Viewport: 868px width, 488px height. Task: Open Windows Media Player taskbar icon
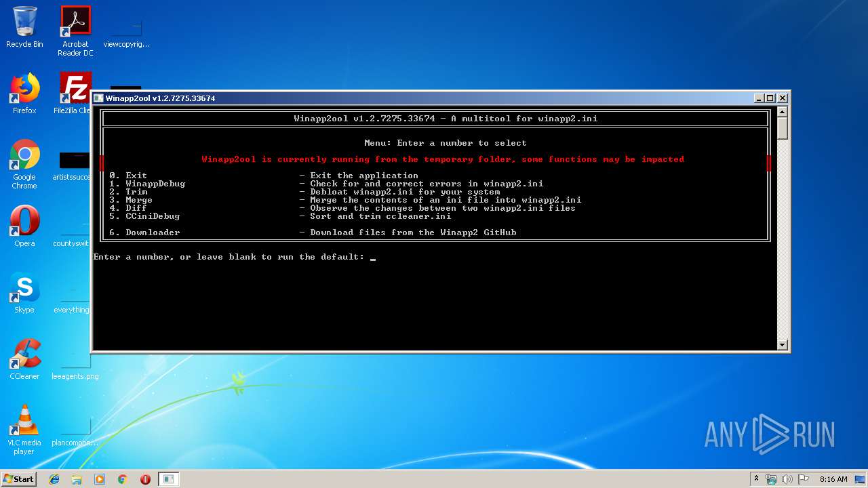(x=100, y=479)
